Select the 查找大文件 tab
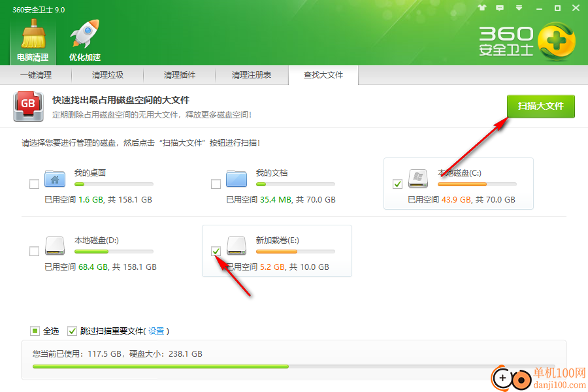Image resolution: width=588 pixels, height=392 pixels. [323, 75]
